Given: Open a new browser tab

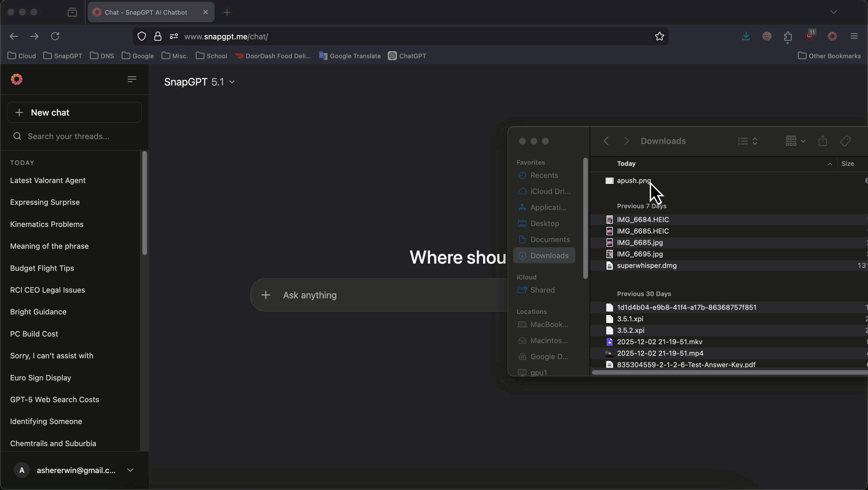Looking at the screenshot, I should pyautogui.click(x=227, y=12).
